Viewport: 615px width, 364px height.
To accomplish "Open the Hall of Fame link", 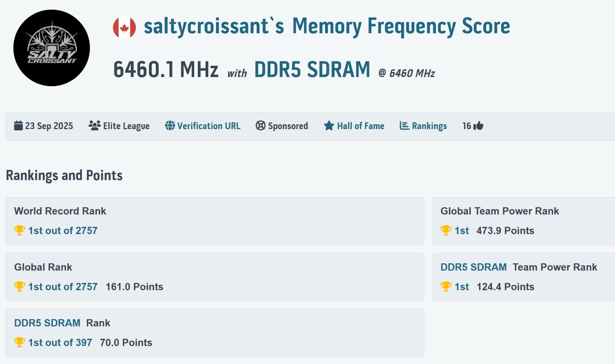I will [x=360, y=126].
